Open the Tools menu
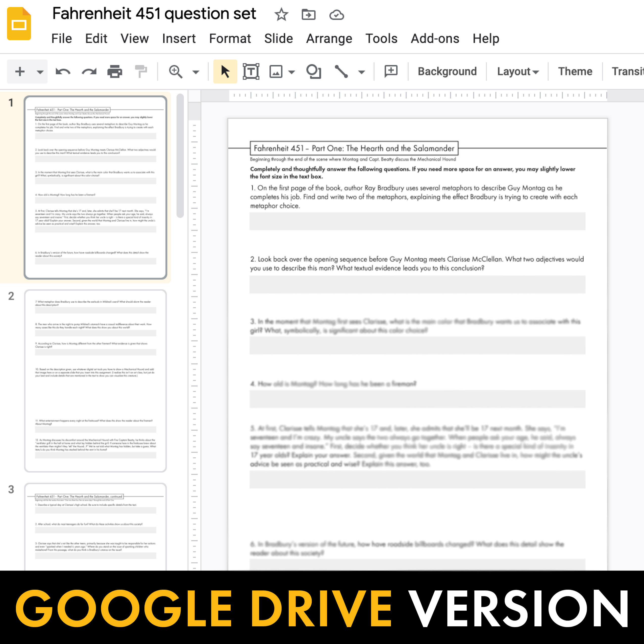 [381, 39]
